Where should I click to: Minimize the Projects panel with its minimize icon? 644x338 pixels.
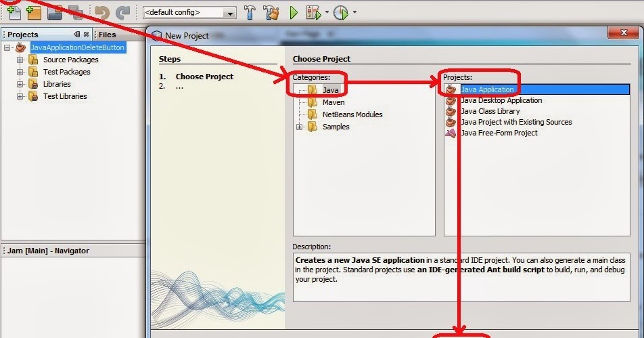click(77, 34)
